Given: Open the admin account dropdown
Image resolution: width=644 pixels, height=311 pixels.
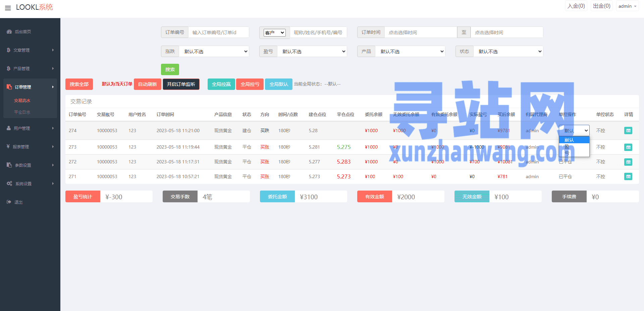Looking at the screenshot, I should point(627,6).
